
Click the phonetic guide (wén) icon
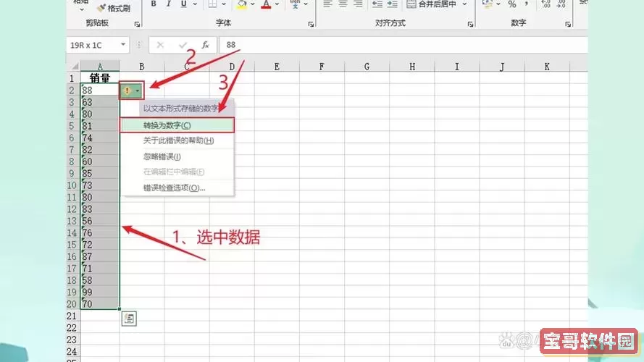coord(295,4)
